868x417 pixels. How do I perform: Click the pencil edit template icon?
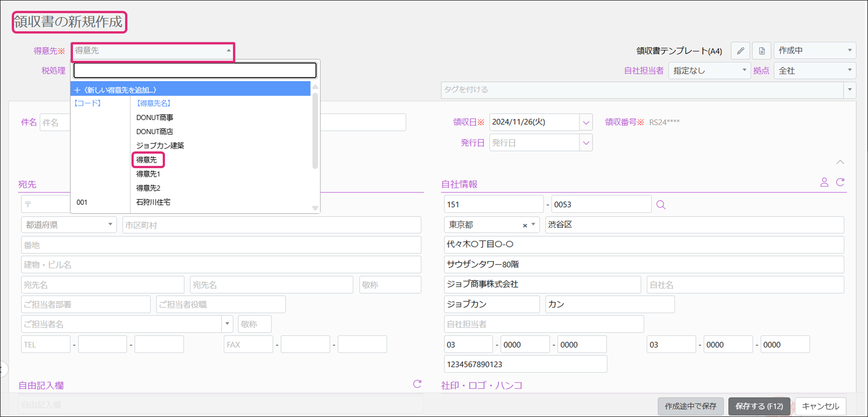(x=740, y=51)
